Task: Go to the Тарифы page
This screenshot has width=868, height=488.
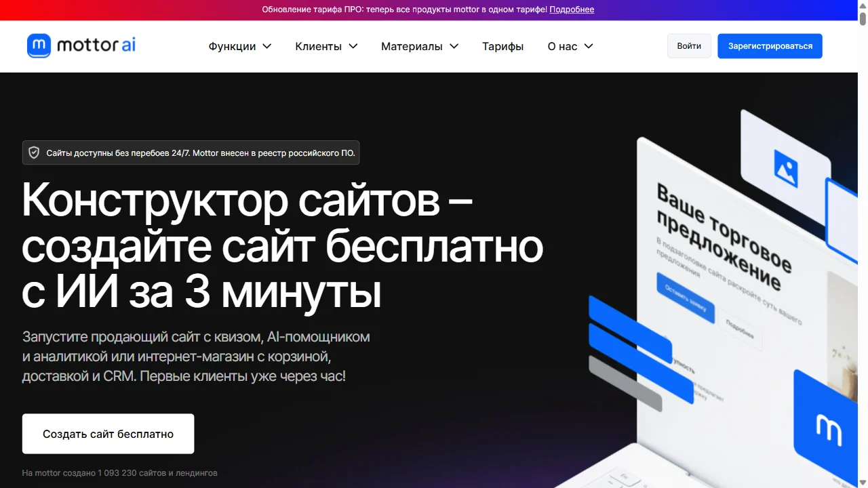Action: (x=503, y=46)
